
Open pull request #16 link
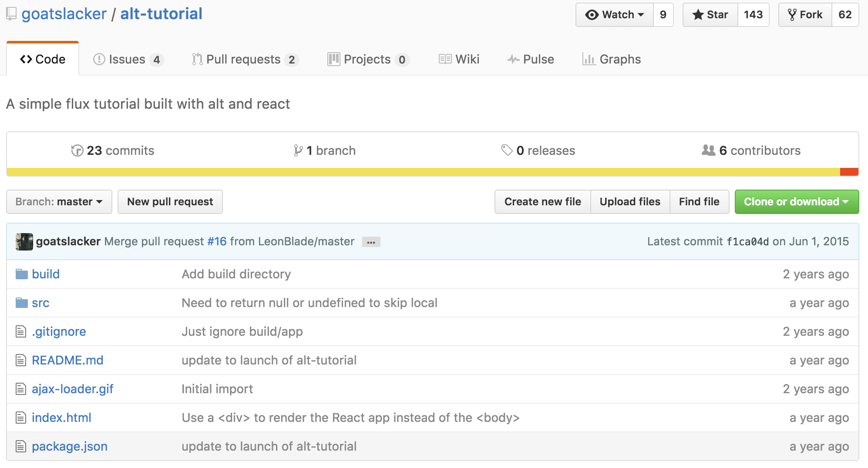pos(217,241)
